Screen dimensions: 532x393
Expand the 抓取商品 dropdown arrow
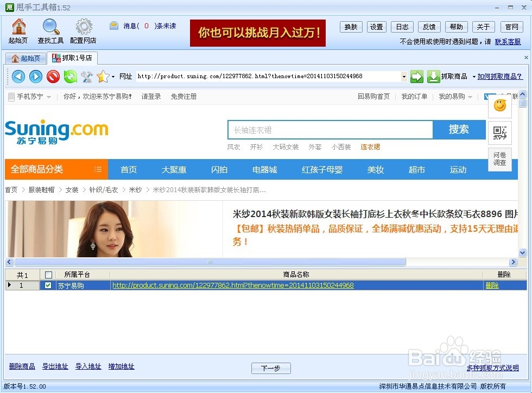[x=474, y=77]
